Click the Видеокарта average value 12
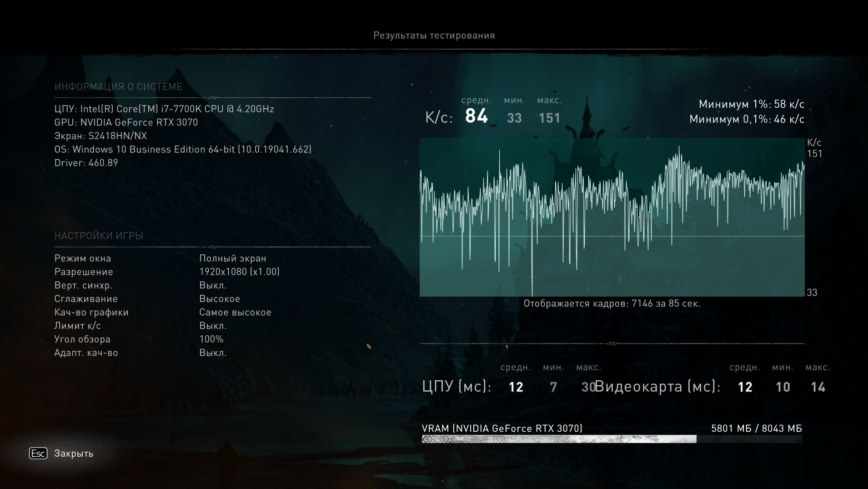 (745, 387)
